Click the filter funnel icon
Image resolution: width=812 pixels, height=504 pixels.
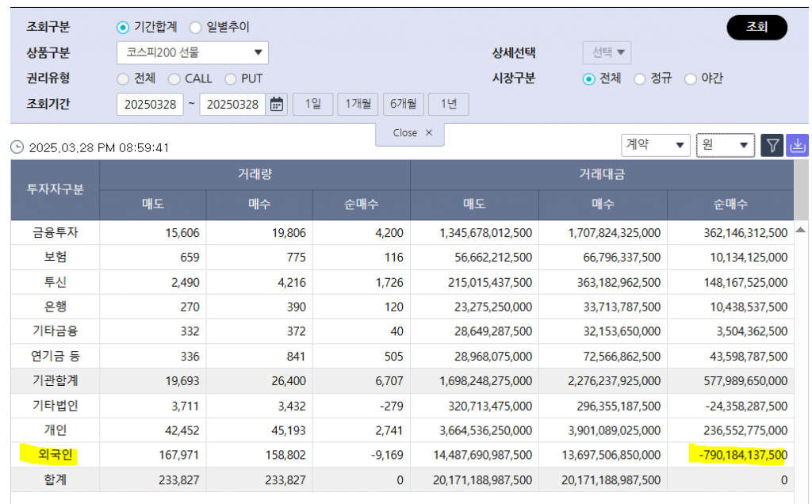point(772,145)
